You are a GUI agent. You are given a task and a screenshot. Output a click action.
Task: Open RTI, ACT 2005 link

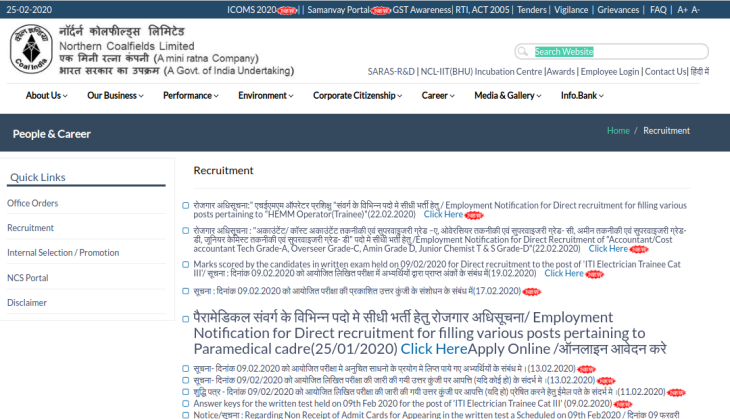[482, 10]
